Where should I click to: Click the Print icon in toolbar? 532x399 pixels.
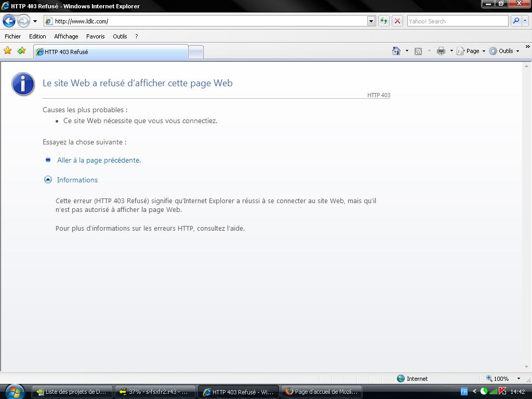tap(441, 51)
